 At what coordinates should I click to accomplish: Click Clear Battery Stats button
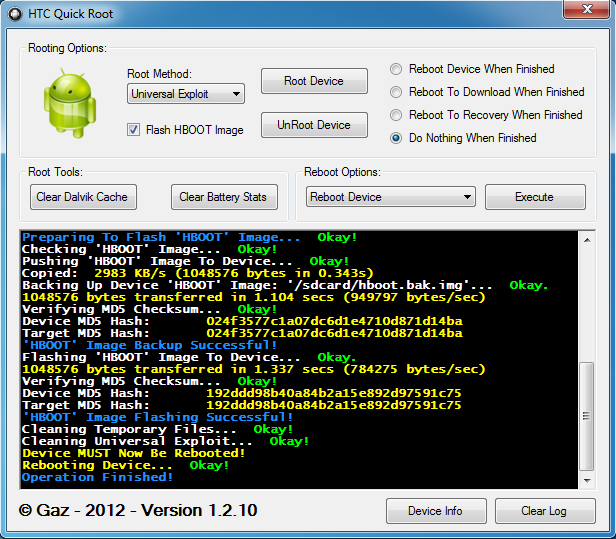(223, 197)
